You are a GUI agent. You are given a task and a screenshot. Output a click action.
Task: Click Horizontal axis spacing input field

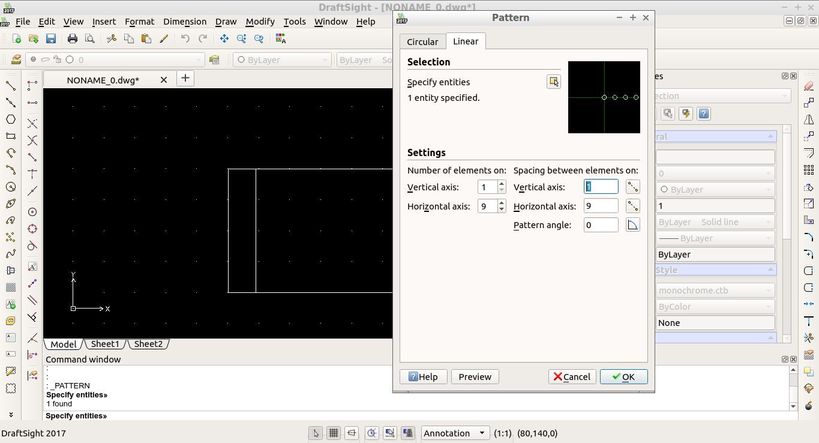(x=601, y=206)
